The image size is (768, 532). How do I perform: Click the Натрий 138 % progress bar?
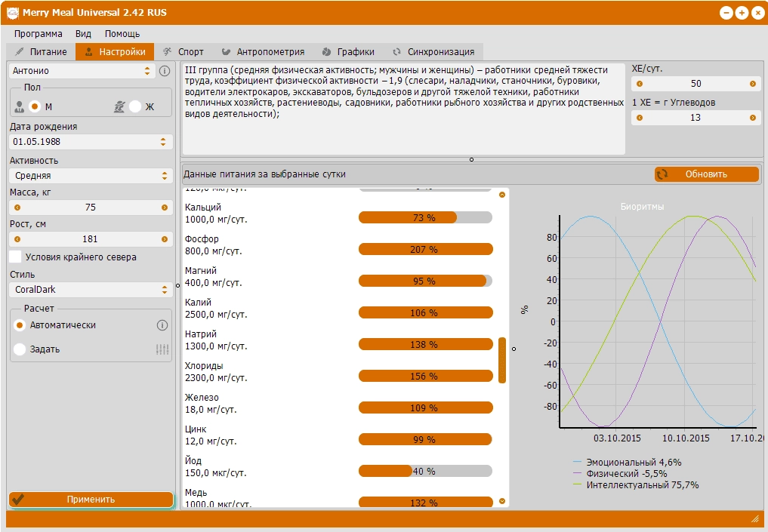click(x=425, y=345)
